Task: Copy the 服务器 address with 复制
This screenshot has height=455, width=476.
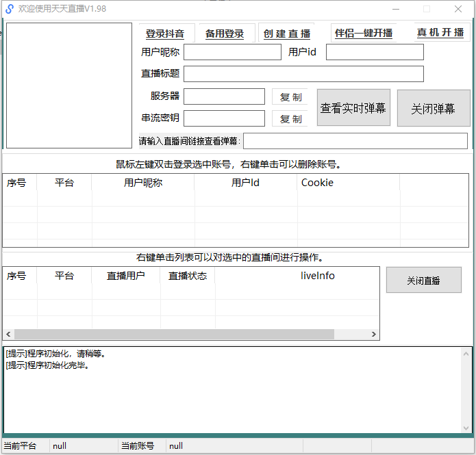Action: pos(290,97)
